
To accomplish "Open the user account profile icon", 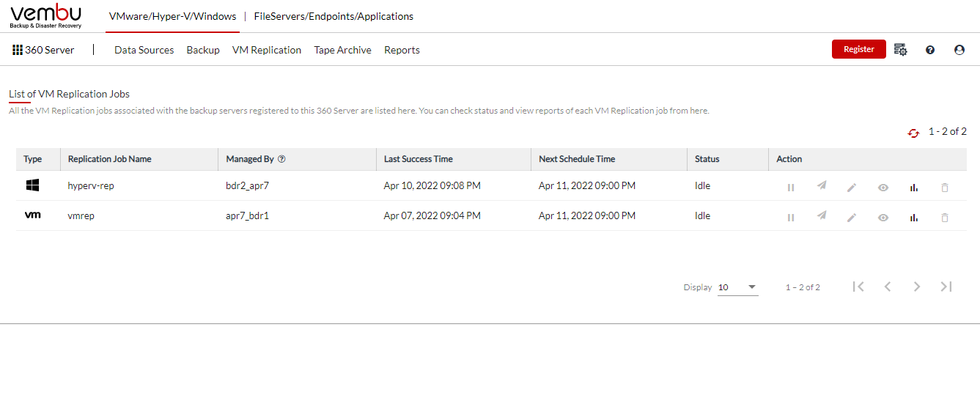I will 959,50.
